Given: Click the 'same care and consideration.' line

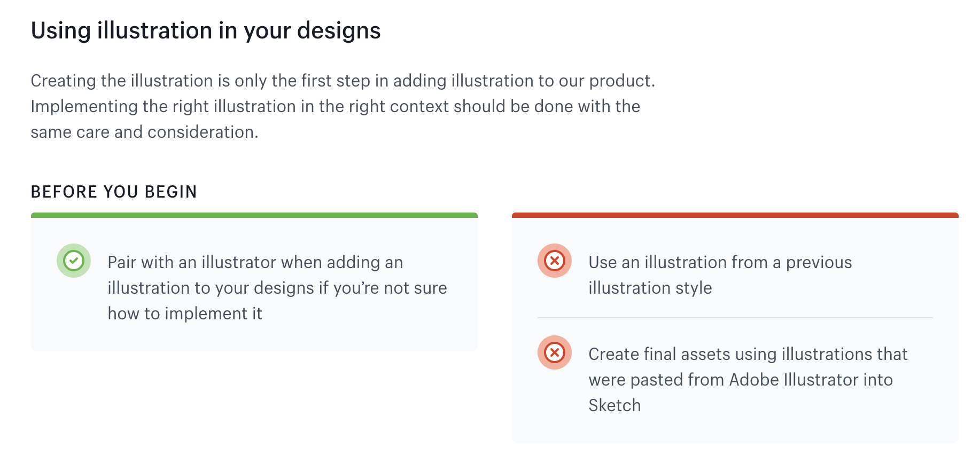Looking at the screenshot, I should [x=144, y=132].
